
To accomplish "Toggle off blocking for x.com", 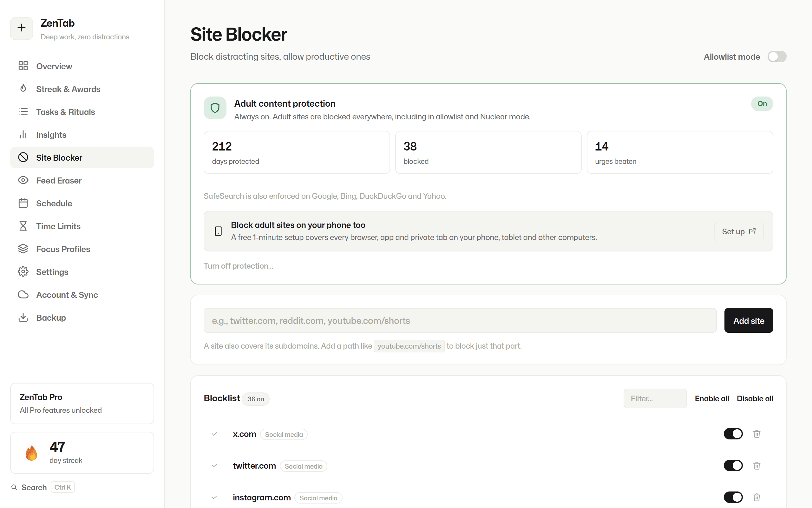I will coord(733,434).
